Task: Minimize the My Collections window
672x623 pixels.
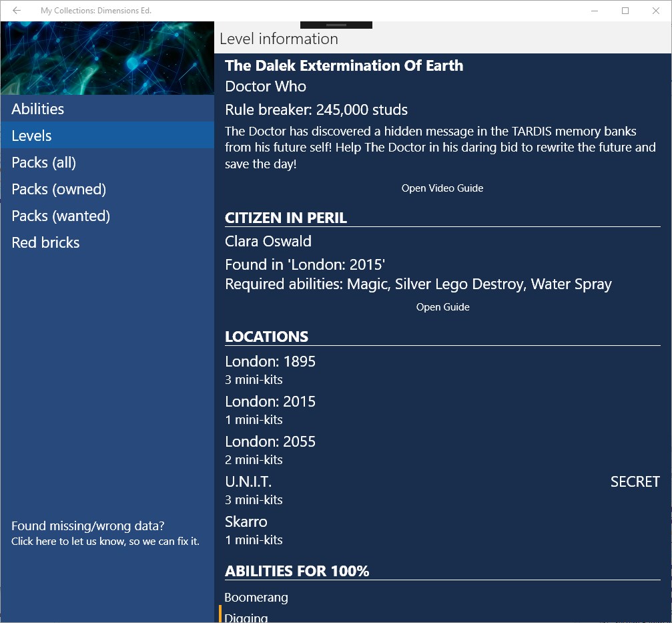Action: (595, 11)
